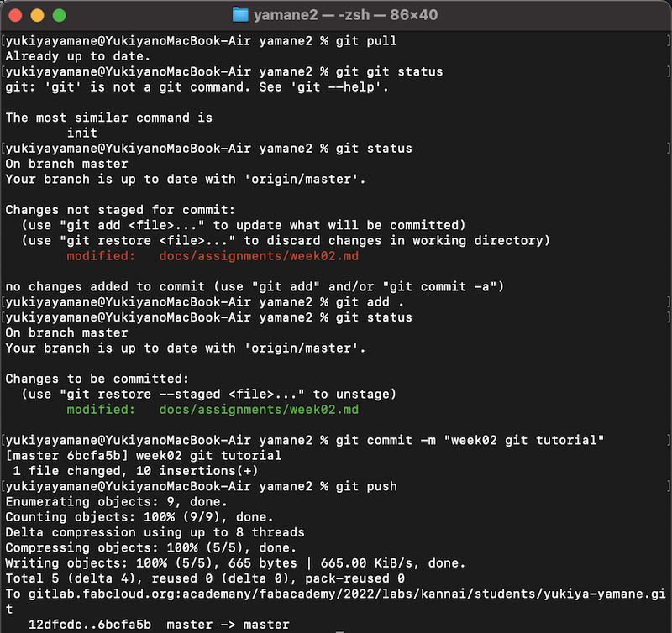This screenshot has height=633, width=672.
Task: Click '1 file changed, 10 insertions(+)' line
Action: tap(135, 471)
